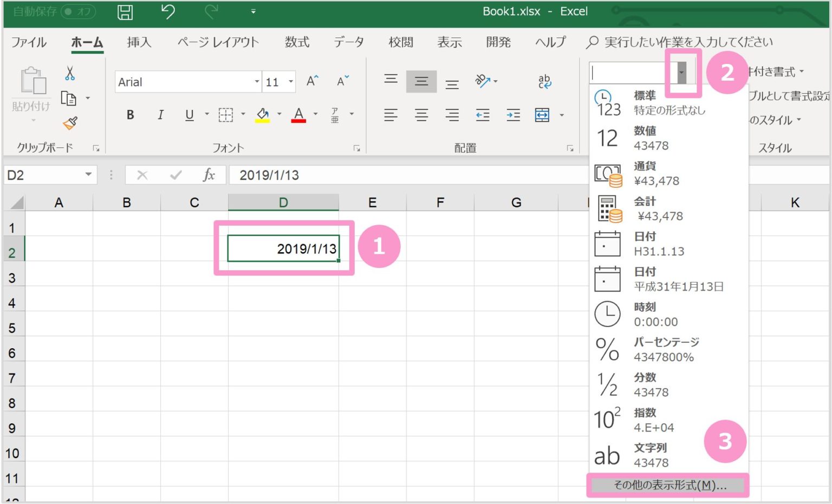The image size is (832, 504).
Task: Click the Tell Me search box
Action: [x=680, y=42]
